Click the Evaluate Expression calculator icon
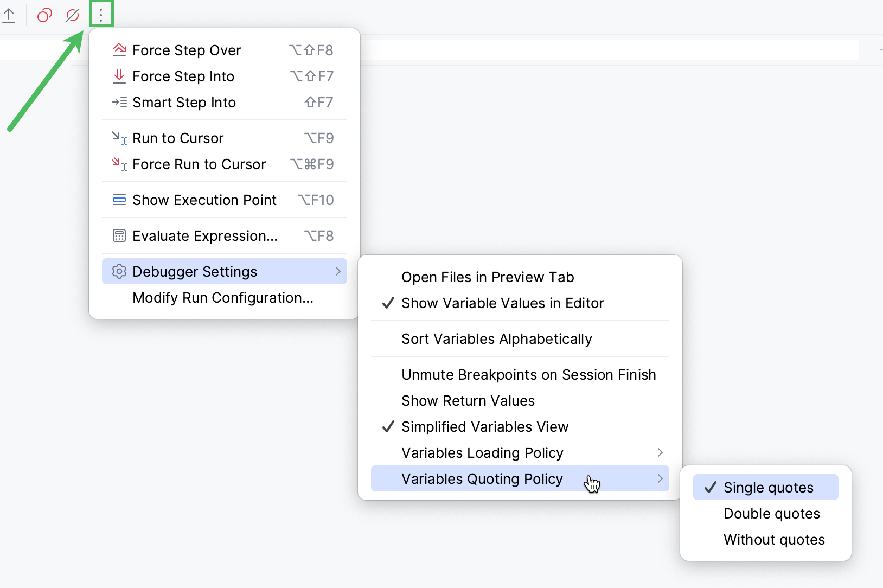 pos(120,235)
